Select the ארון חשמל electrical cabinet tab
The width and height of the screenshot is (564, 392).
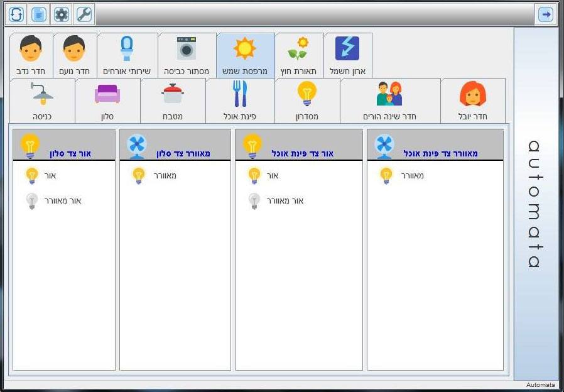point(347,55)
